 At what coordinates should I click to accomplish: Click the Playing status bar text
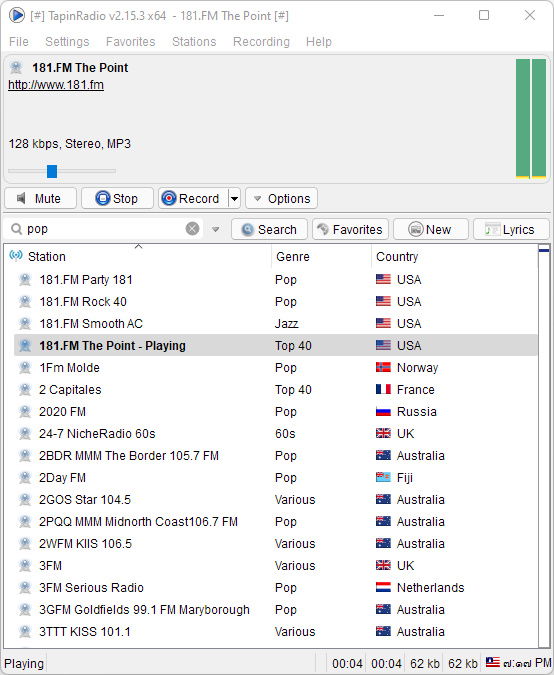tap(24, 663)
